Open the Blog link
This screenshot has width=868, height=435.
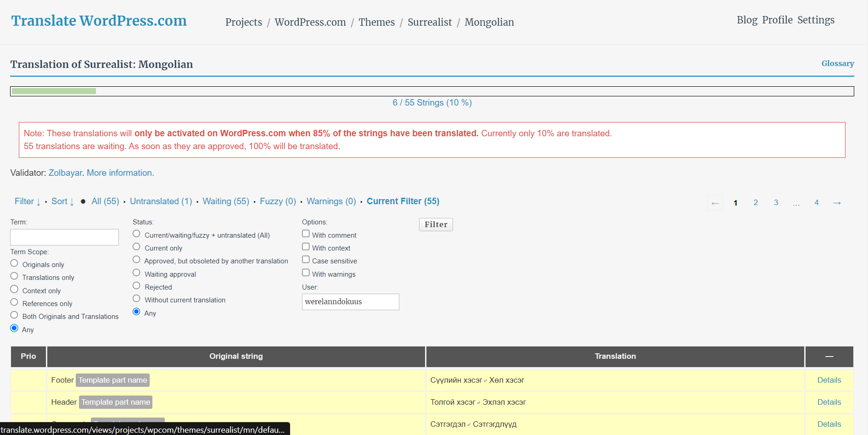(x=747, y=20)
